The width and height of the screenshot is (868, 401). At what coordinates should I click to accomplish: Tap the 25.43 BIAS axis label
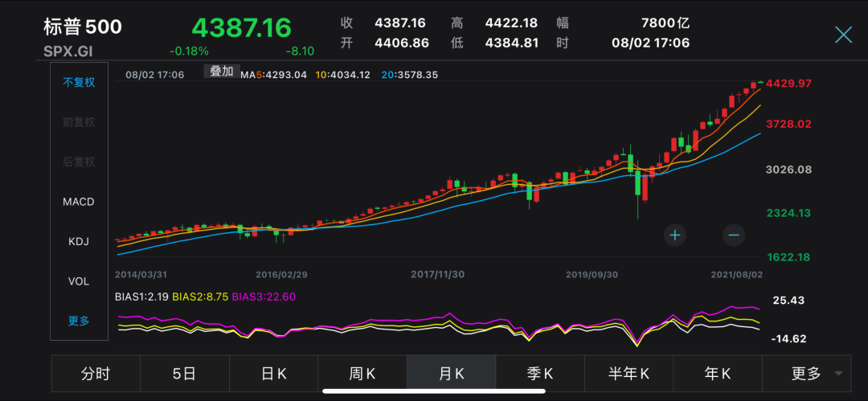click(789, 301)
